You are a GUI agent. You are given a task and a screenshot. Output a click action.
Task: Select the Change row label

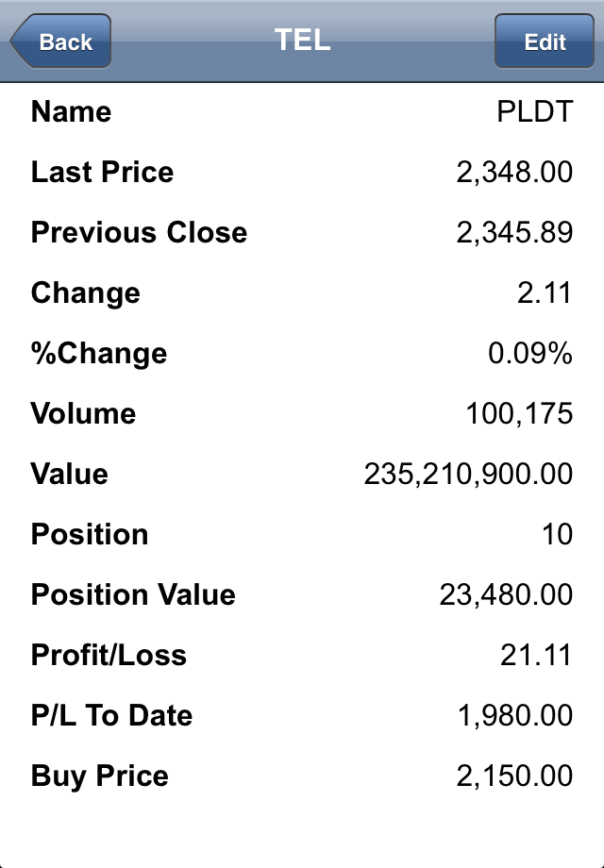click(x=85, y=292)
